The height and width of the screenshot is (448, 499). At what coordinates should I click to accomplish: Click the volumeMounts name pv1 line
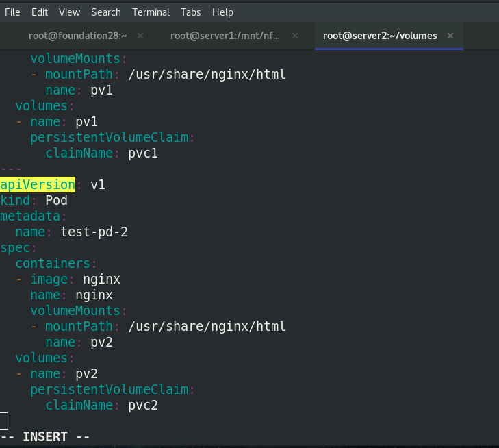(x=79, y=90)
